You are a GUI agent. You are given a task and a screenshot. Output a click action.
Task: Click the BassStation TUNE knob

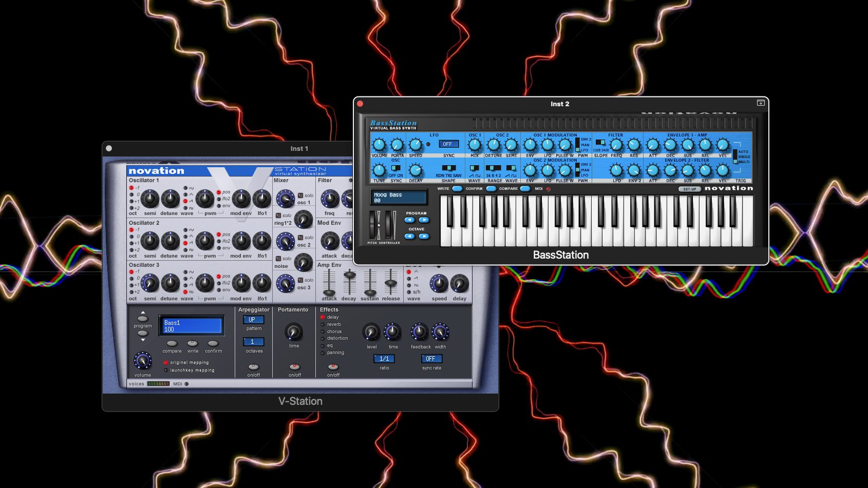pos(379,170)
